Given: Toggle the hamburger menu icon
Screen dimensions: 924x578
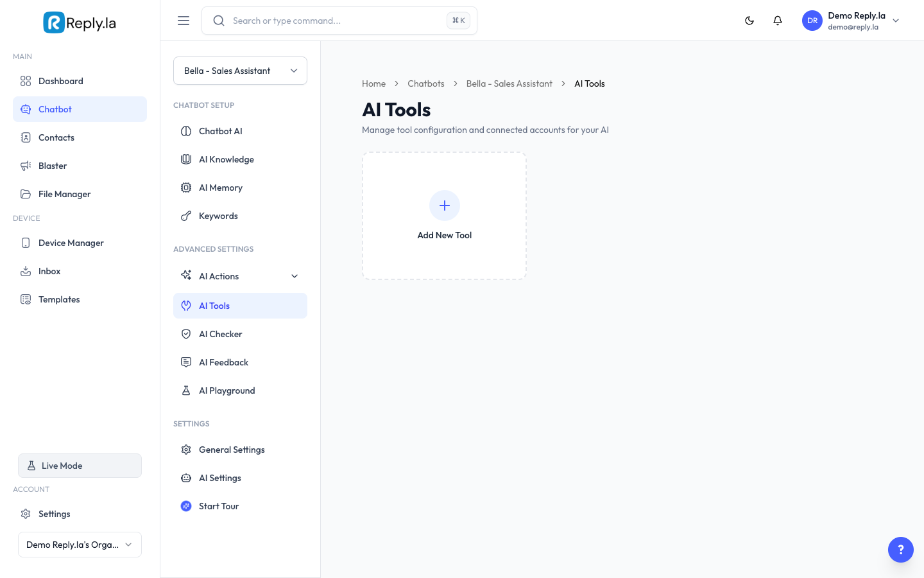Looking at the screenshot, I should pyautogui.click(x=184, y=21).
